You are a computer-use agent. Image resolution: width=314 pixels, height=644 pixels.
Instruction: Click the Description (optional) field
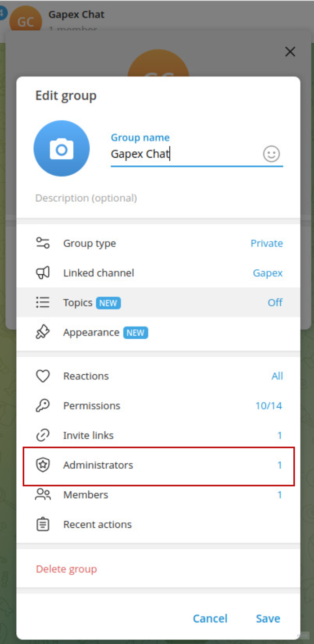(158, 198)
